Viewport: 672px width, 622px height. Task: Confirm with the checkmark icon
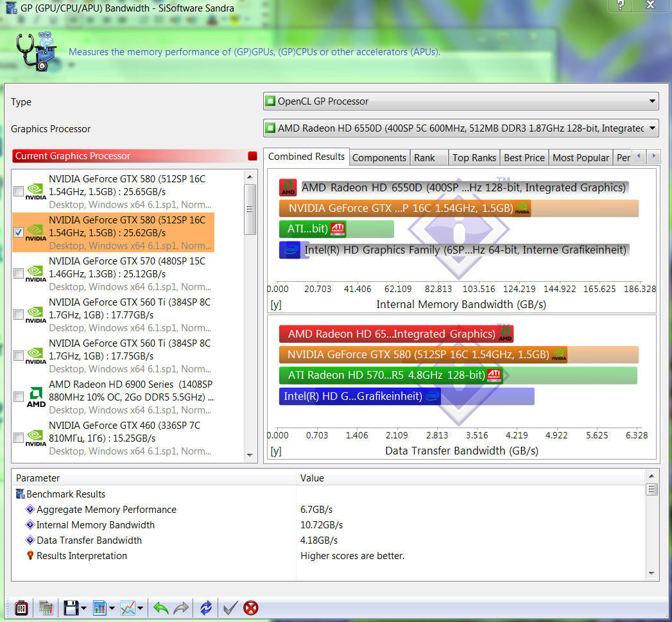[230, 608]
